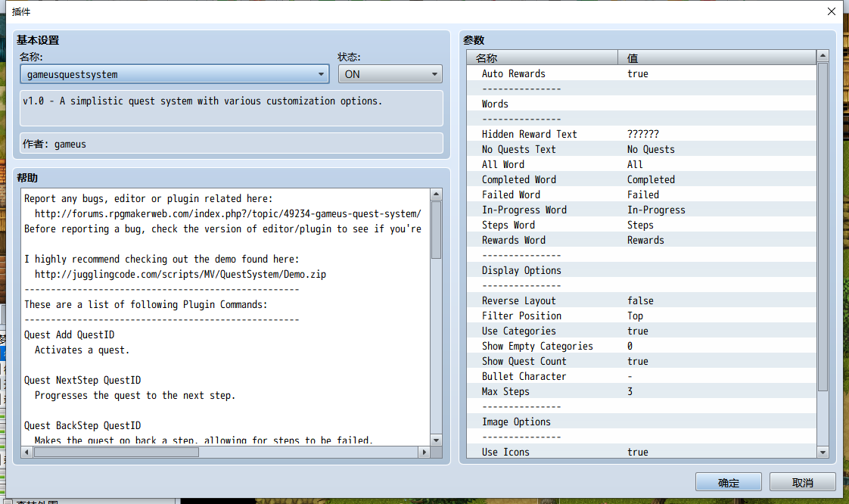This screenshot has height=504, width=849.
Task: Select the Filter Position parameter row
Action: pyautogui.click(x=642, y=316)
